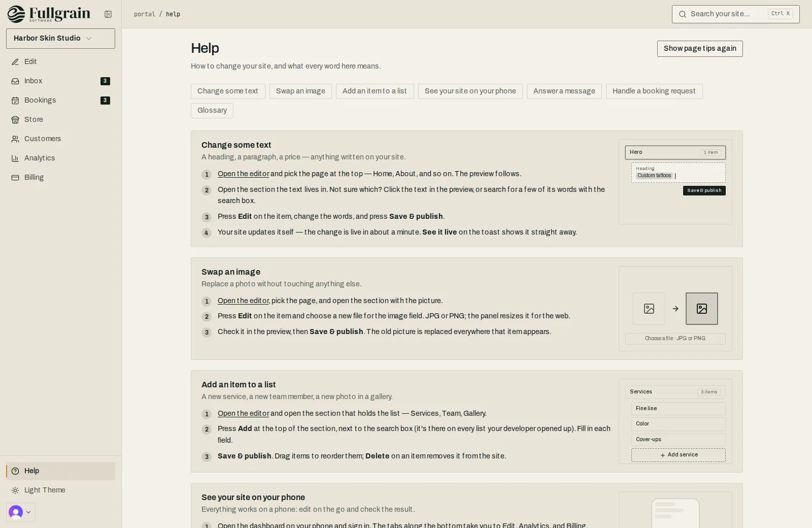
Task: Toggle the Light Theme setting
Action: click(60, 490)
